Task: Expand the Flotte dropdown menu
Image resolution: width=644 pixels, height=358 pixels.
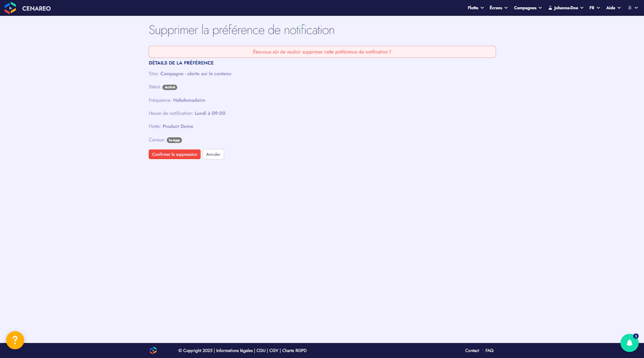Action: 475,8
